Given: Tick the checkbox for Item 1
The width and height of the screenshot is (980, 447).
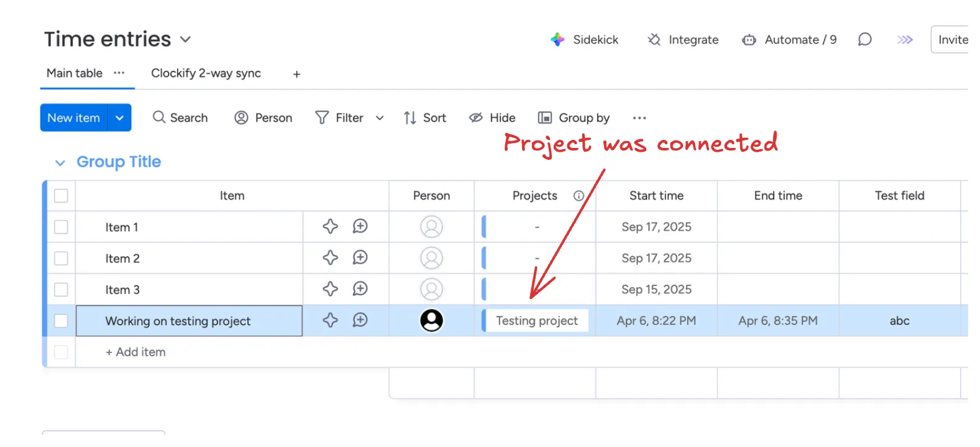Looking at the screenshot, I should tap(61, 227).
